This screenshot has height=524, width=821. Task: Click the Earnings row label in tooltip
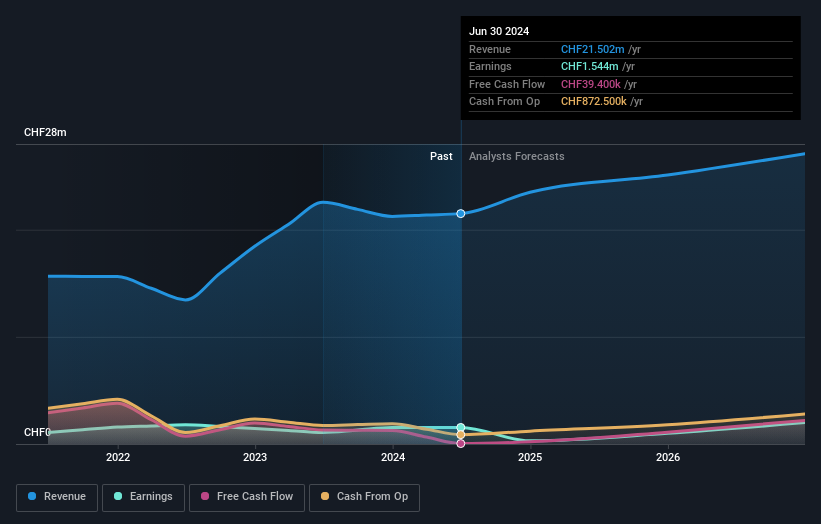(x=490, y=66)
